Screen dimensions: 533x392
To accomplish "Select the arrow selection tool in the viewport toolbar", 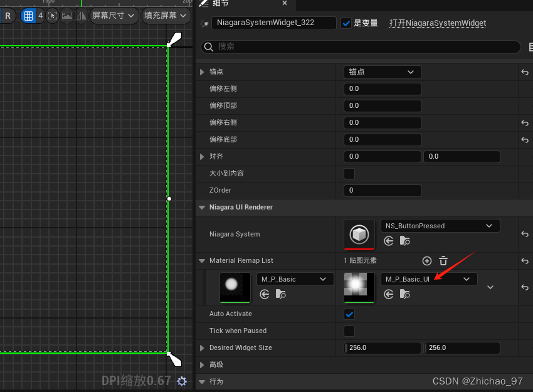I will point(52,16).
